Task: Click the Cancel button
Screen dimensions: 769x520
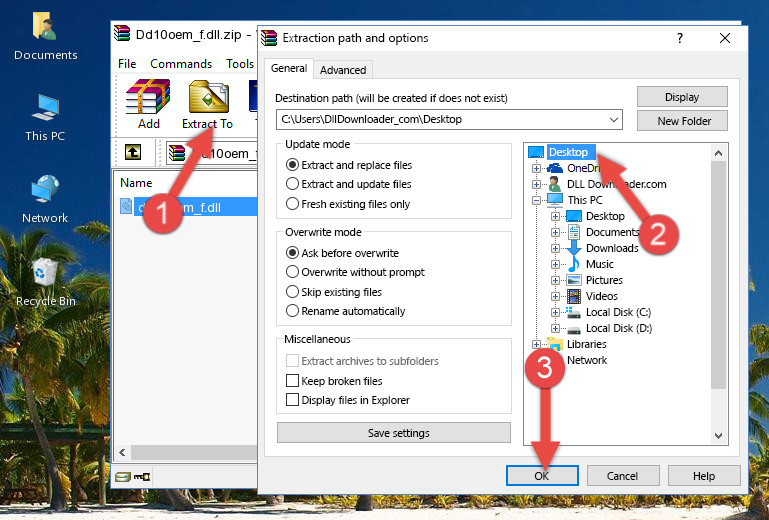Action: point(623,476)
